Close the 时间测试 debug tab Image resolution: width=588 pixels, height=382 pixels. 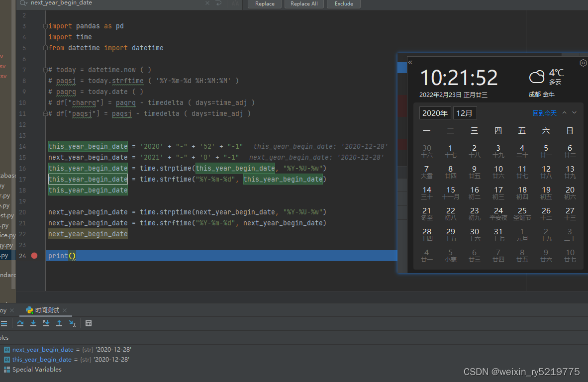pyautogui.click(x=65, y=310)
